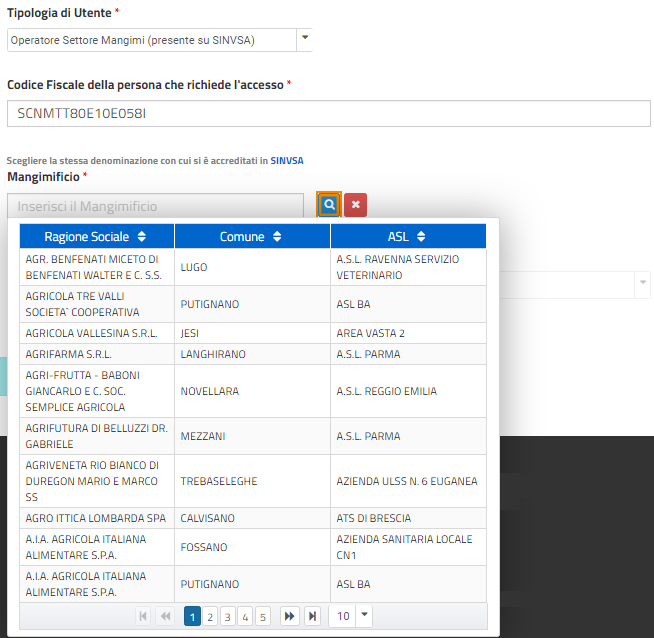Go to page 3
The width and height of the screenshot is (654, 638).
pos(228,616)
